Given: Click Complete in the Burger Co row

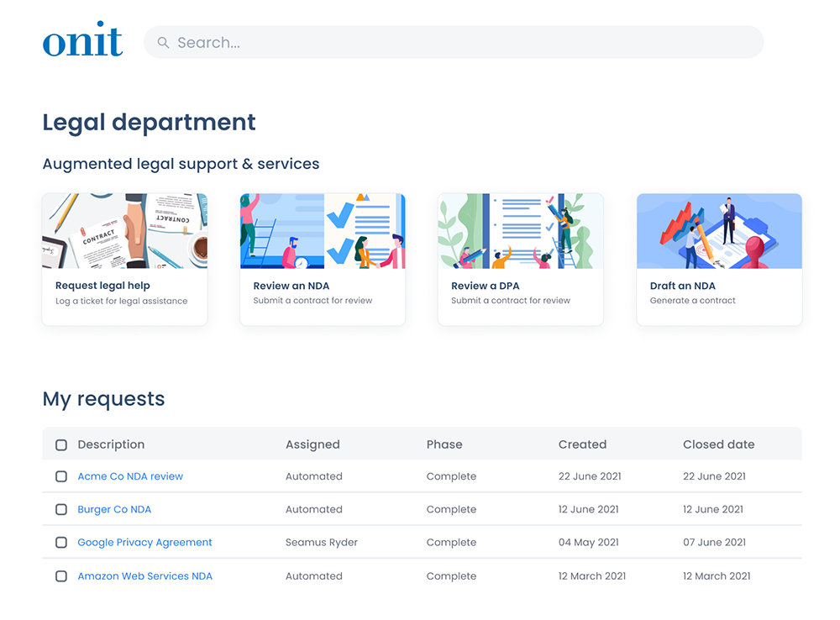Looking at the screenshot, I should click(452, 510).
